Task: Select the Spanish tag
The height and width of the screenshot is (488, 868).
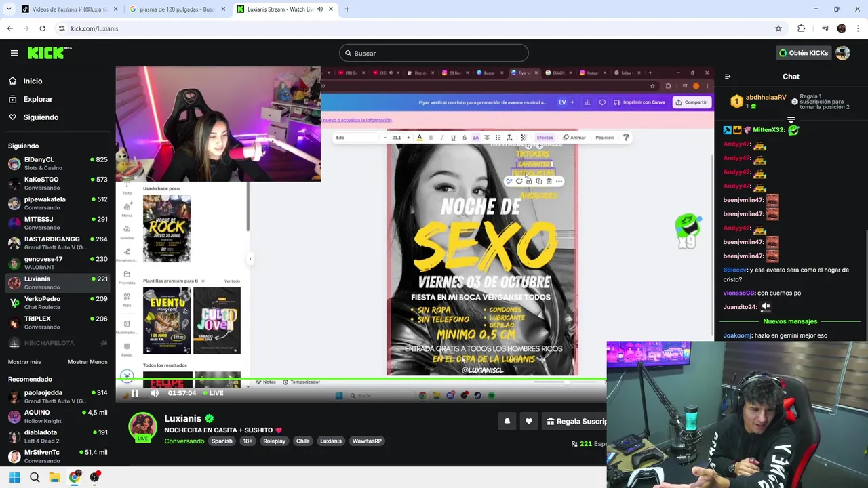Action: (x=222, y=441)
